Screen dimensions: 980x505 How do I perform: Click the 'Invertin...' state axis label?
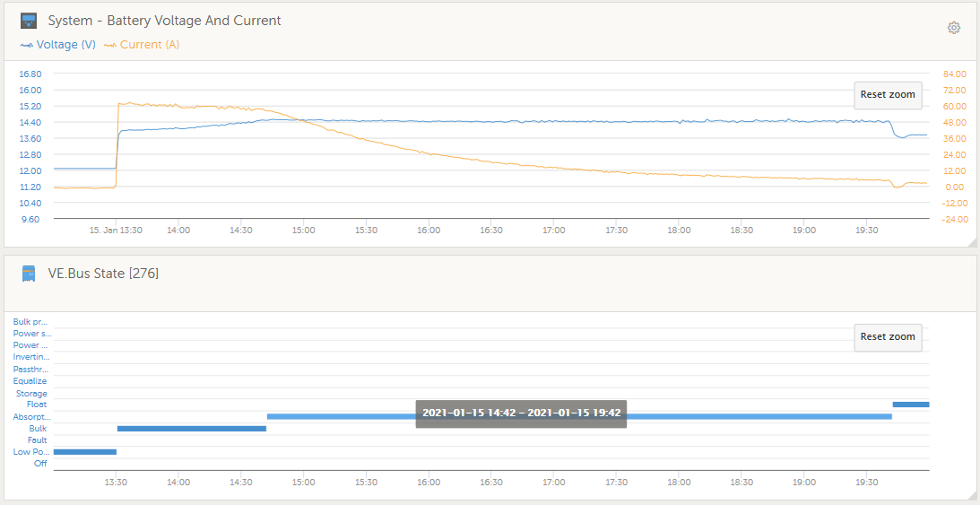[31, 357]
